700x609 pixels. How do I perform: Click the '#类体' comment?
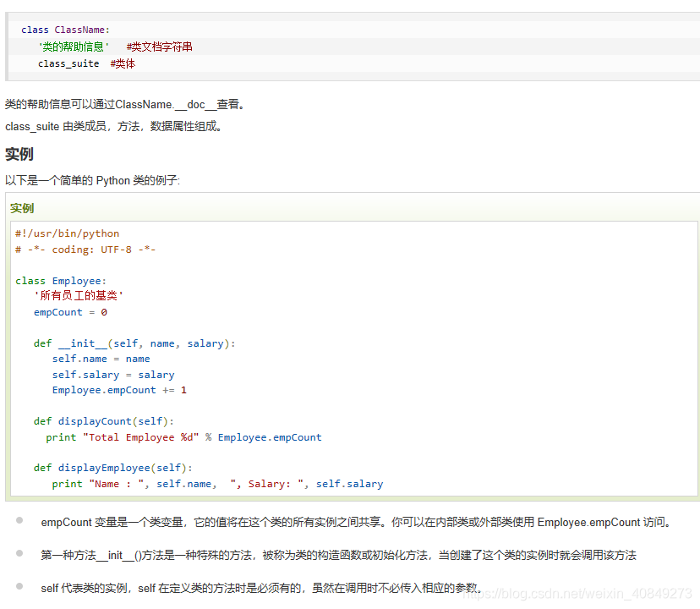[x=123, y=63]
